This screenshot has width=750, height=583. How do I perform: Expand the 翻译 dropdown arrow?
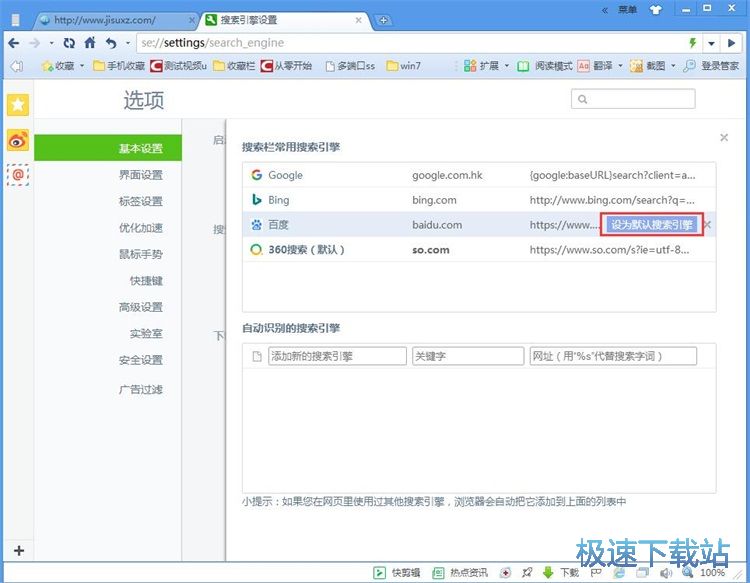tap(620, 66)
